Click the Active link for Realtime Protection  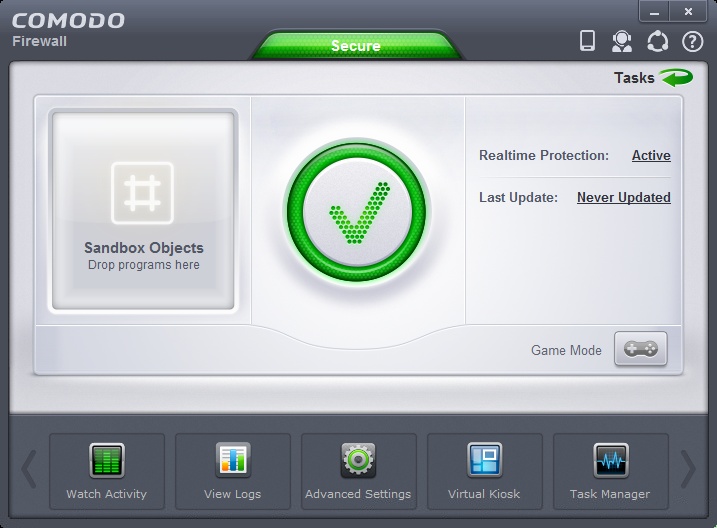(x=651, y=156)
